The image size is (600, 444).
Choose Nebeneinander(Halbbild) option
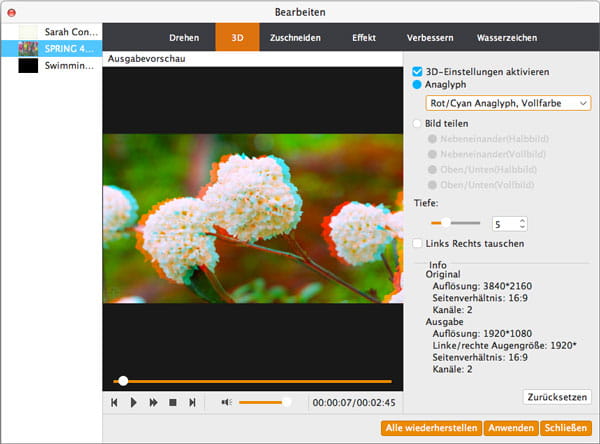(x=432, y=139)
